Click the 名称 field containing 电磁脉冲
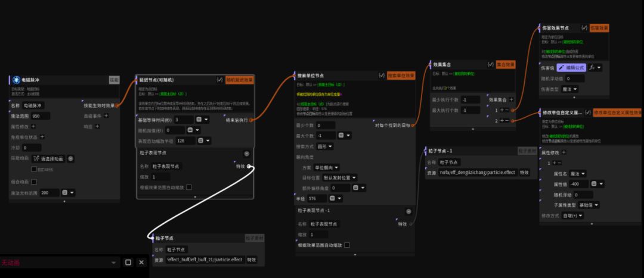The width and height of the screenshot is (644, 278). (x=33, y=105)
